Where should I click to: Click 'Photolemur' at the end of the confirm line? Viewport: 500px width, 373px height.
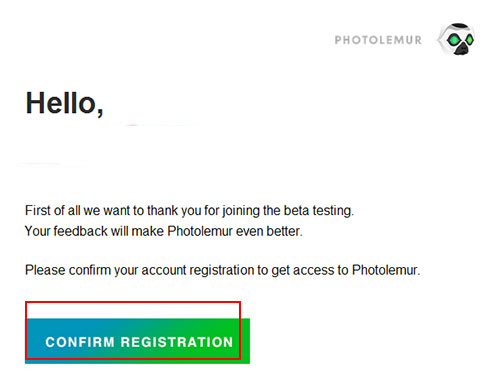(x=386, y=270)
